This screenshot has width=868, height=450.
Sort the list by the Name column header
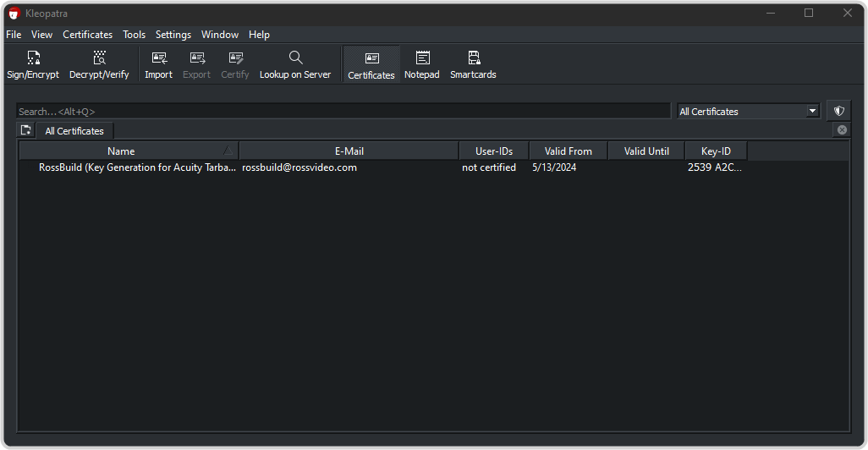point(121,151)
